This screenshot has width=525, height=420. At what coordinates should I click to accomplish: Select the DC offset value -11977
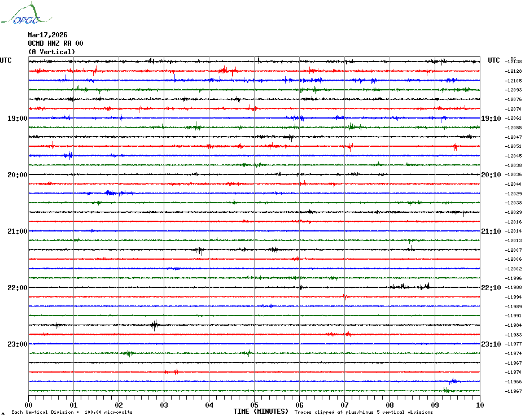coord(514,344)
